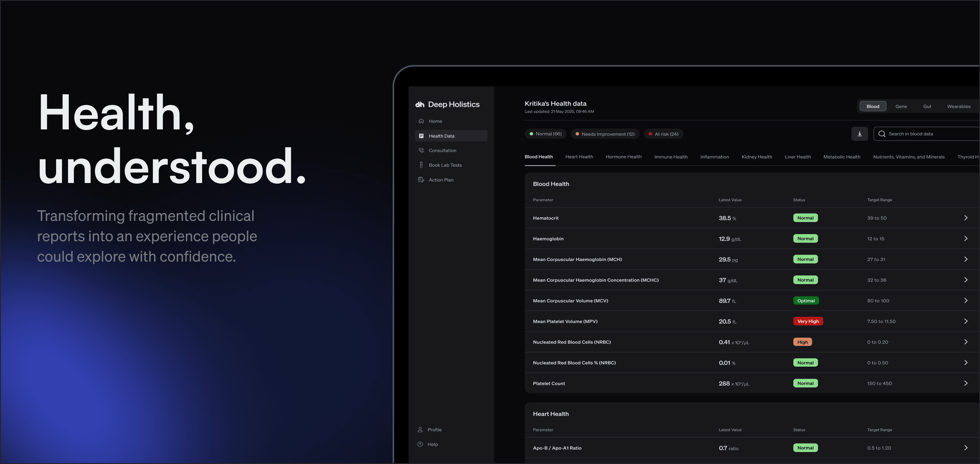Viewport: 980px width, 464px height.
Task: Click the Apo-B / Apo-A1 Ratio name
Action: tap(557, 448)
